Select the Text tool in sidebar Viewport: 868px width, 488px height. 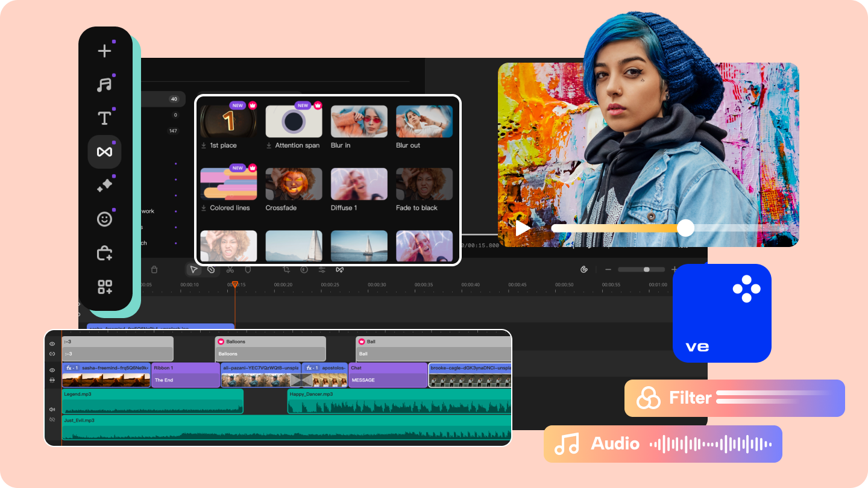(105, 118)
